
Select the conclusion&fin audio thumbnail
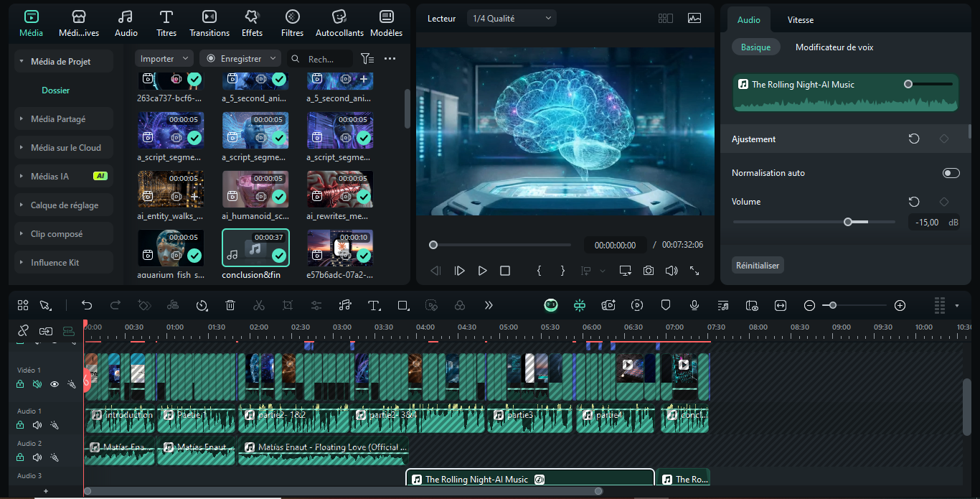click(x=255, y=248)
